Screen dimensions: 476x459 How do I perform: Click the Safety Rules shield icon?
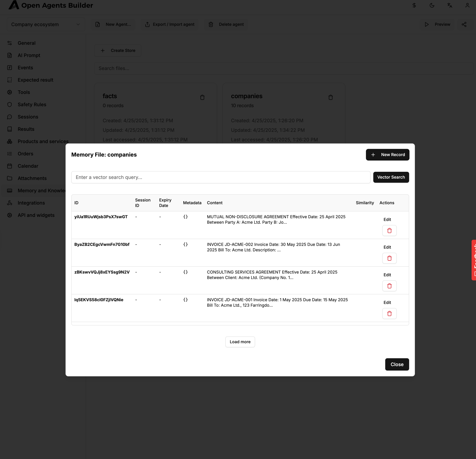click(10, 105)
